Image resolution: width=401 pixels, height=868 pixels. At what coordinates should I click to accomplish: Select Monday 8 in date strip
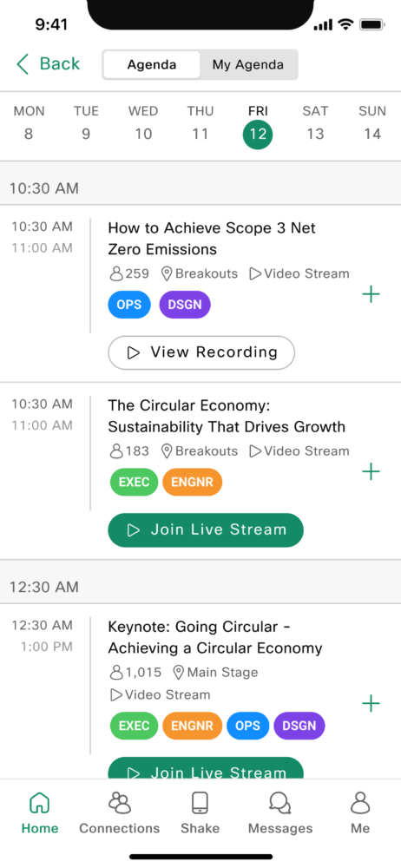[x=29, y=123]
